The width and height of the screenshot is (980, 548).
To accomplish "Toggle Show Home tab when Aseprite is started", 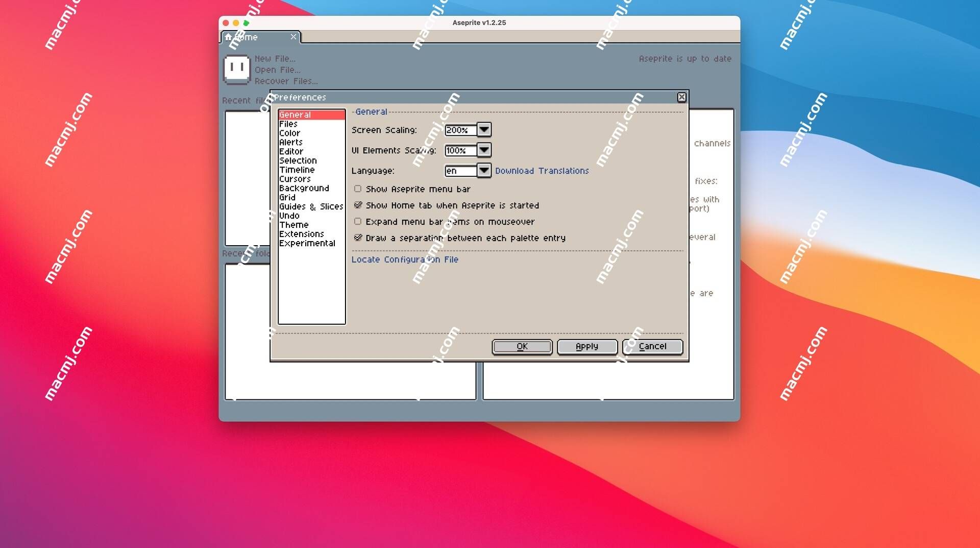I will click(358, 205).
